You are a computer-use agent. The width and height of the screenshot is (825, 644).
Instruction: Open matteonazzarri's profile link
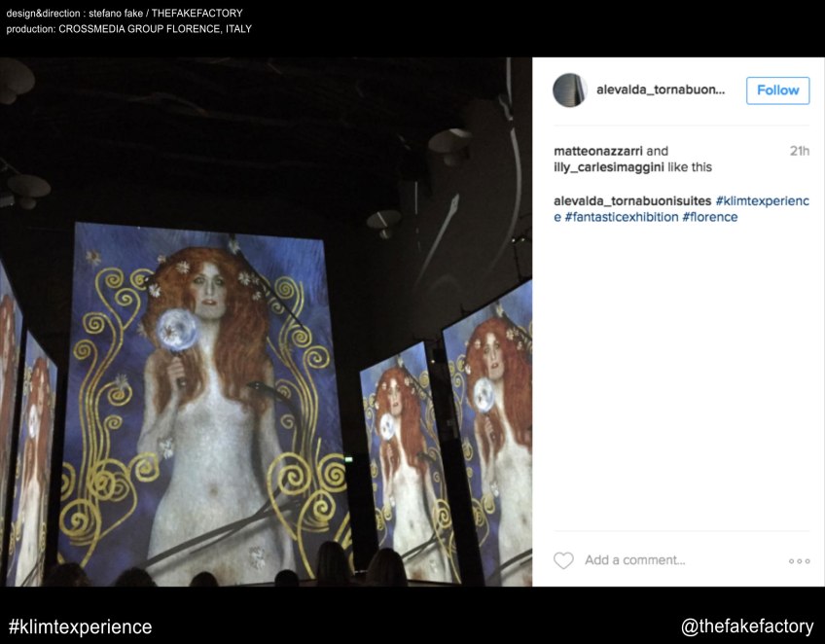click(597, 151)
